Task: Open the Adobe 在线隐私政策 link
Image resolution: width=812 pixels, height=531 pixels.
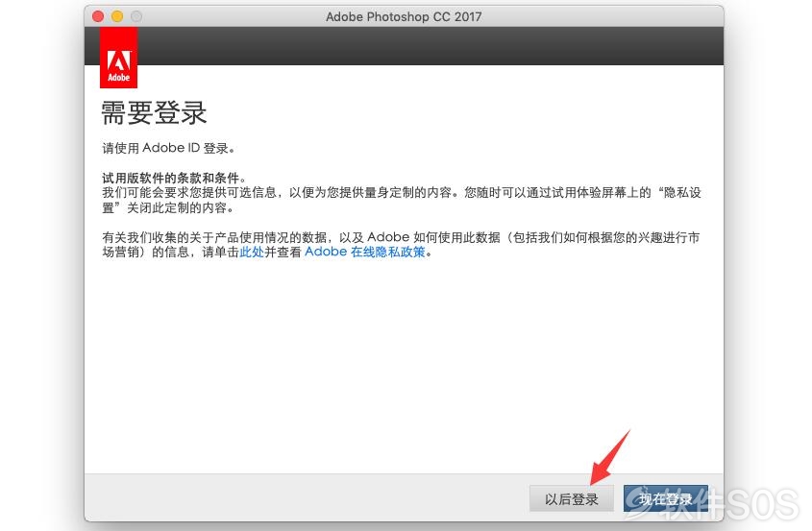Action: point(365,252)
